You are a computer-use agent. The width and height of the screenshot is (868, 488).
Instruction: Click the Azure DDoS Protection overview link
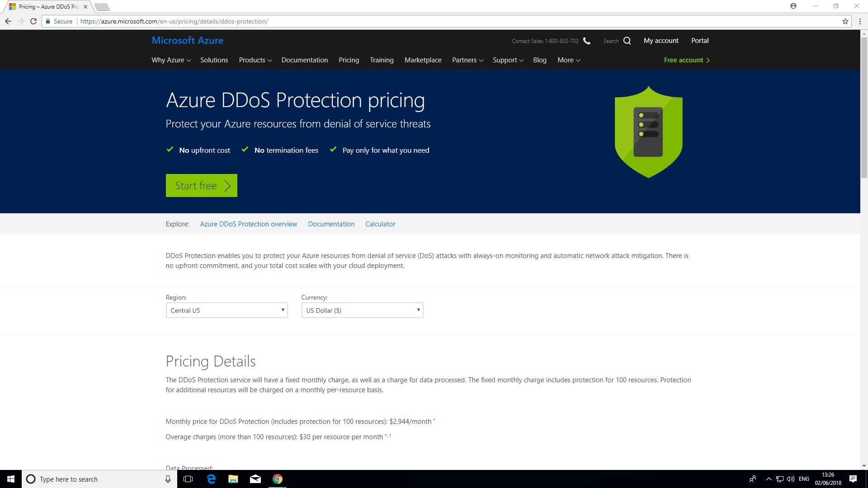pos(248,224)
